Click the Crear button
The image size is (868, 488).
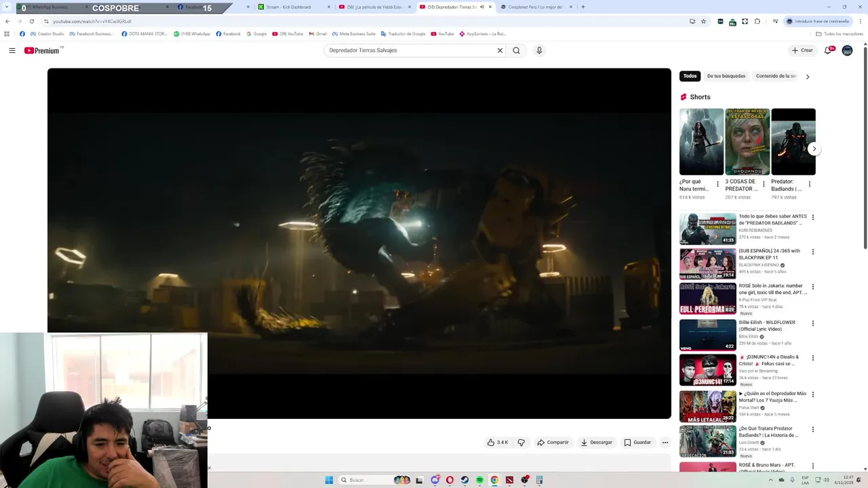pos(802,50)
